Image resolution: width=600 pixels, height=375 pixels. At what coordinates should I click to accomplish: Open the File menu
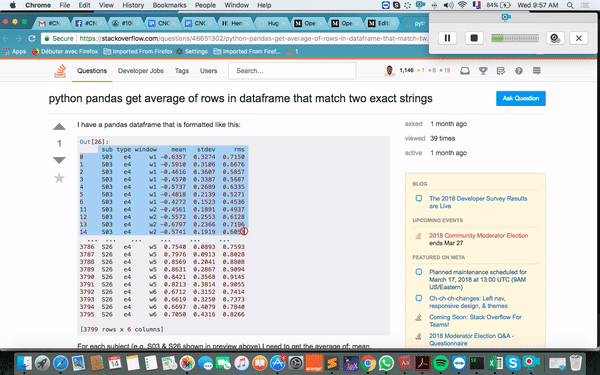65,5
